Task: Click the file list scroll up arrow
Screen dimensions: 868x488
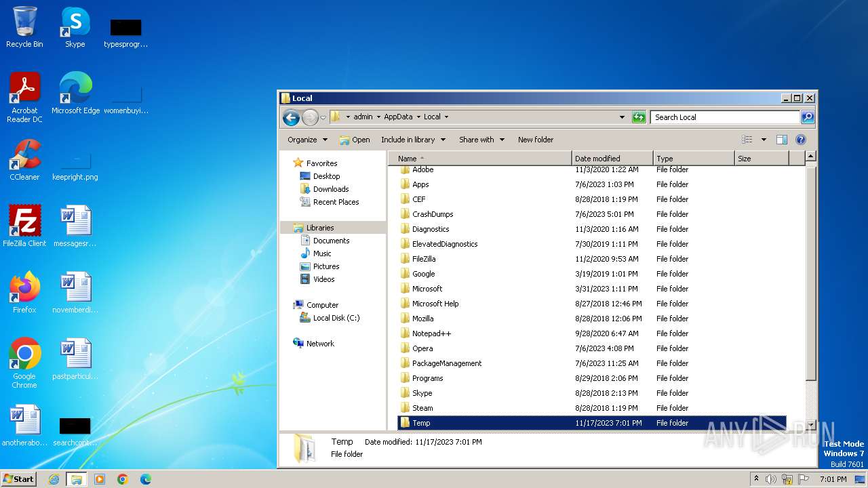Action: coord(810,157)
